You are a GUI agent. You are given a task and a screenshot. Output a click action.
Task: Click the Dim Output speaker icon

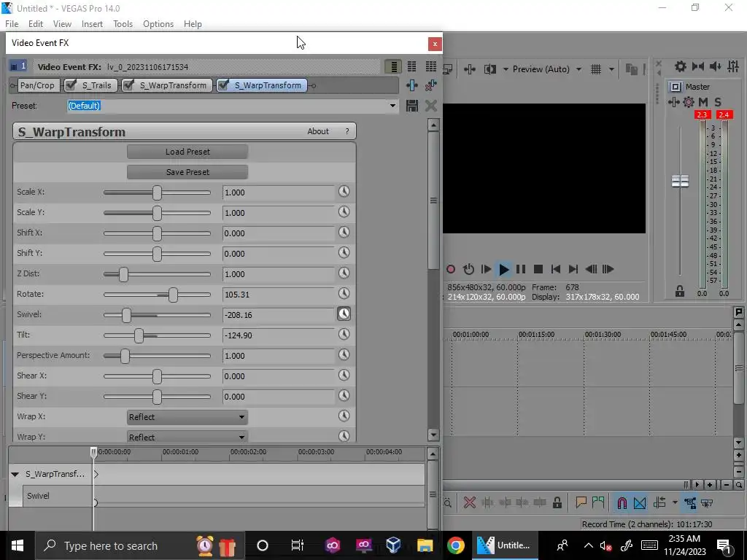click(x=716, y=66)
